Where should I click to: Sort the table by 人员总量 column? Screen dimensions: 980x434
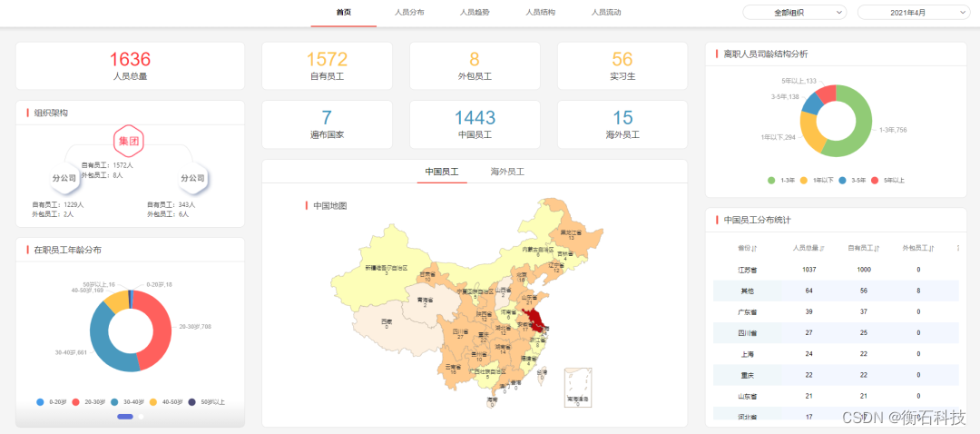coord(808,249)
